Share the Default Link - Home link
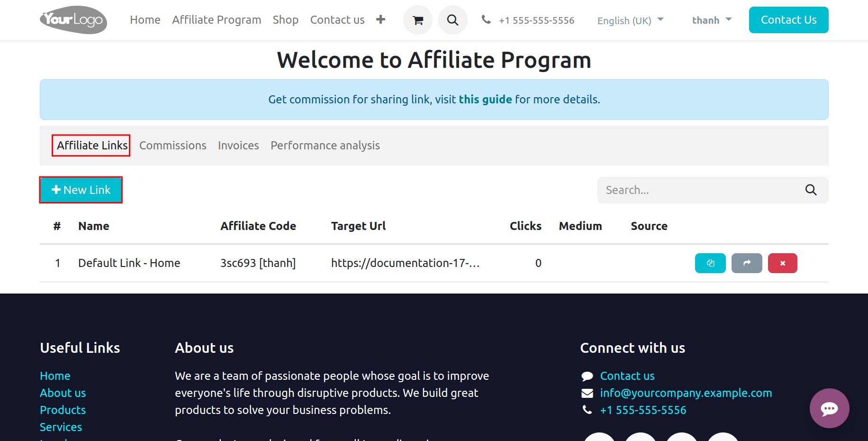Image resolution: width=868 pixels, height=441 pixels. (747, 263)
